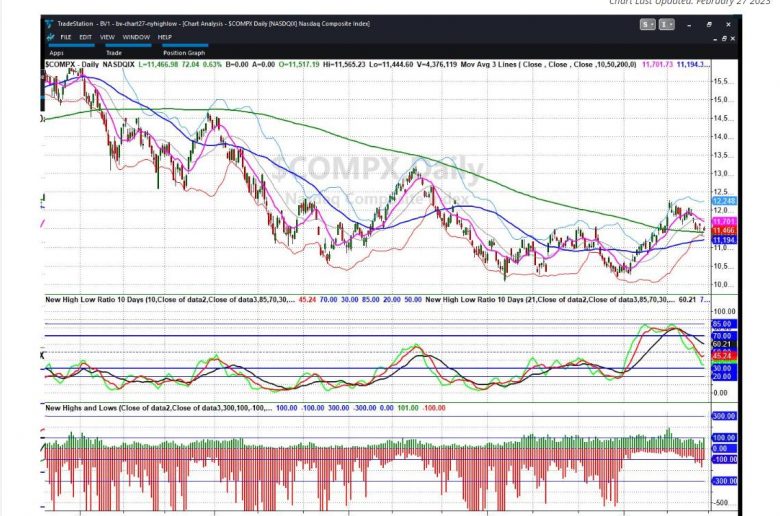Open the EDIT menu
Viewport: 780px width, 516px height.
(x=86, y=37)
